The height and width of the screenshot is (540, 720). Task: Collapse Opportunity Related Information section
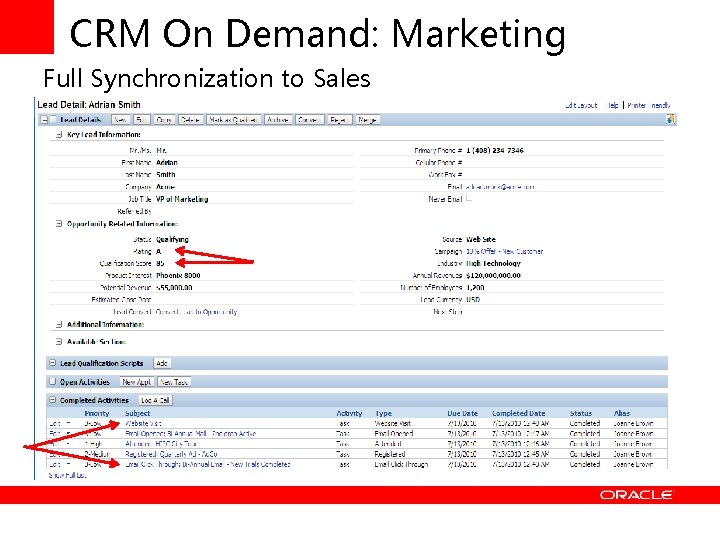(x=59, y=224)
